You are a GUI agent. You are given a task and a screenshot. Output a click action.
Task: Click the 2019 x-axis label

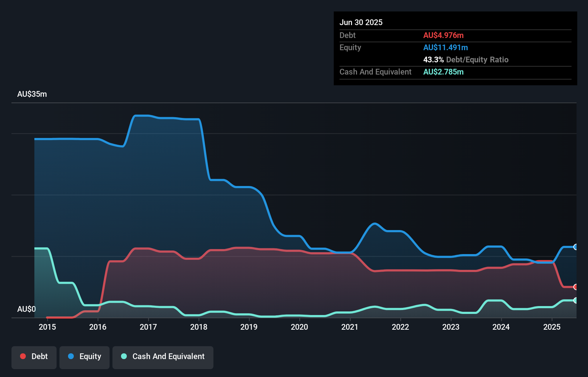[x=249, y=327]
